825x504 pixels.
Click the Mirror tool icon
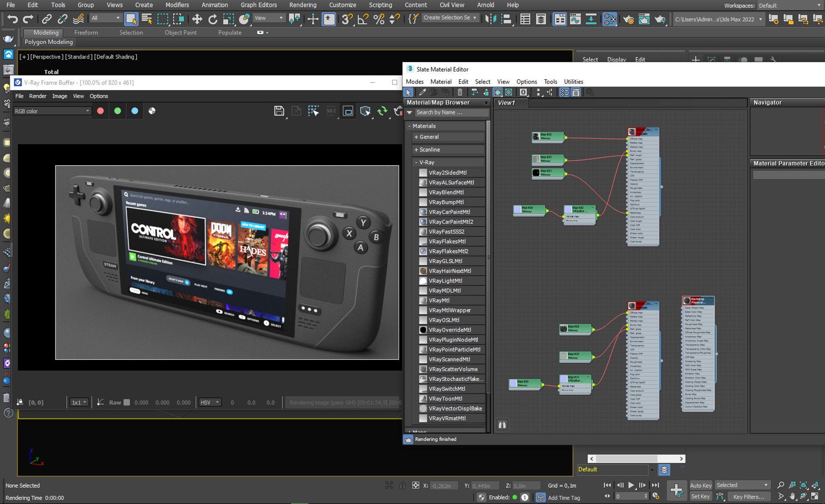pos(490,19)
